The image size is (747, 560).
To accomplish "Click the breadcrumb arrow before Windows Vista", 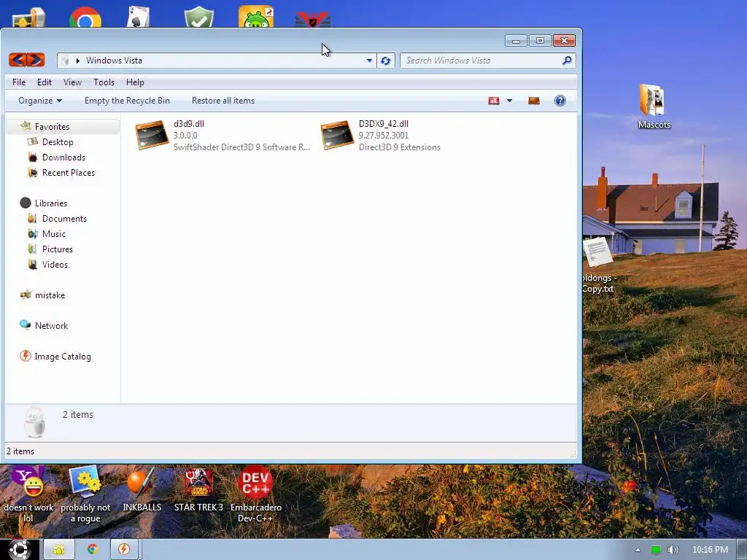I will coord(77,61).
